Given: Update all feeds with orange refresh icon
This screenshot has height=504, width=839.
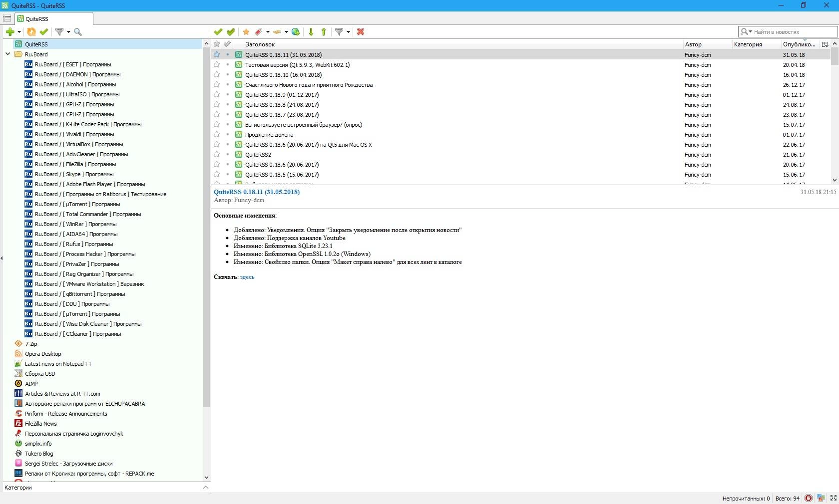Looking at the screenshot, I should [x=31, y=32].
